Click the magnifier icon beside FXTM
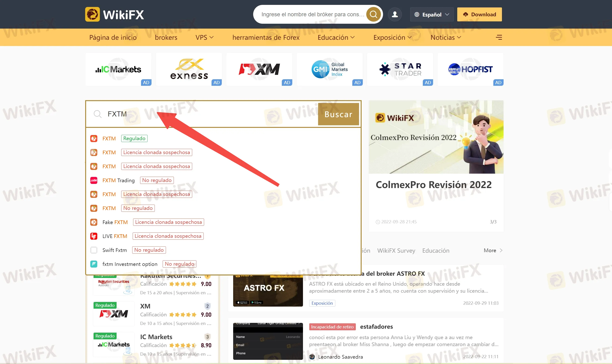 [98, 114]
